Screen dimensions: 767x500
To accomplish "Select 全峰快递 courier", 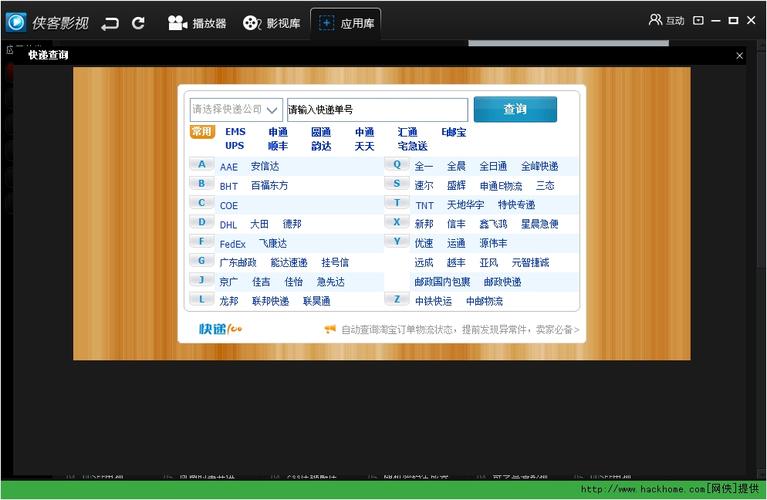I will point(540,166).
